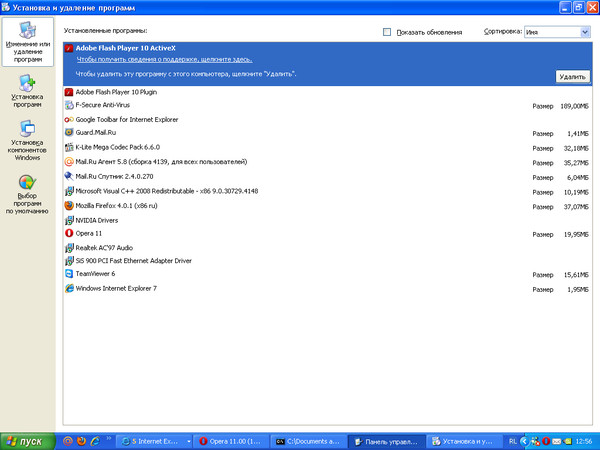Click the Opera icon in the system tray
Viewport: 600px width, 450px height.
546,441
